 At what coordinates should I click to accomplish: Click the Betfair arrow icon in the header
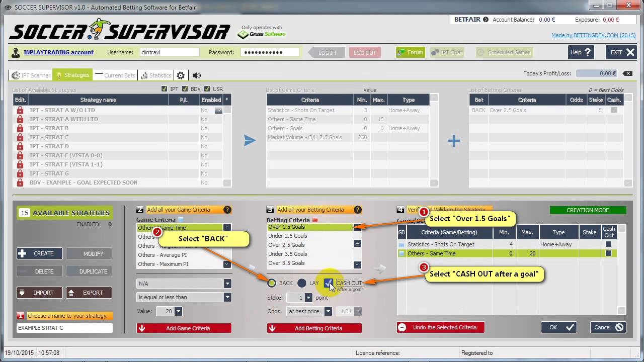pyautogui.click(x=486, y=20)
